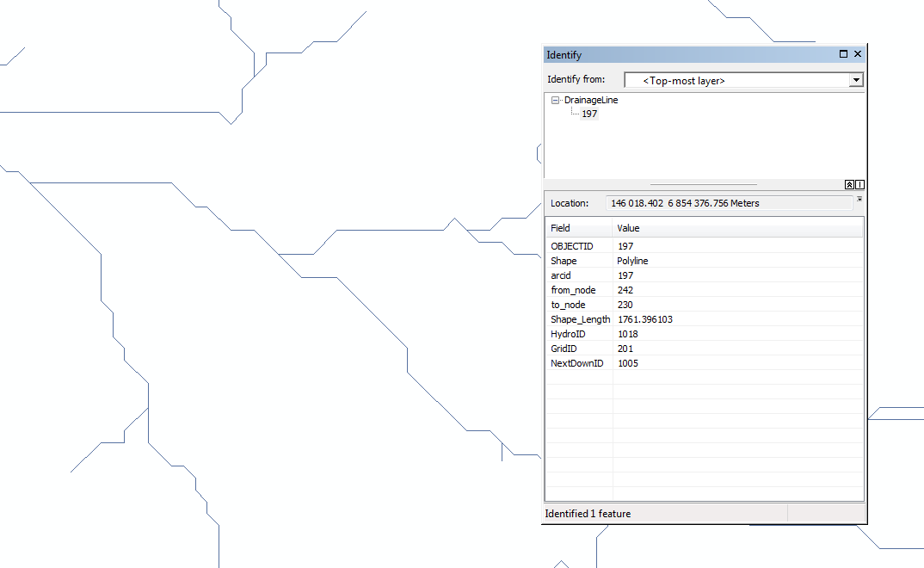The width and height of the screenshot is (924, 568).
Task: Select the Shape_Length value 1761.396103
Action: 644,319
